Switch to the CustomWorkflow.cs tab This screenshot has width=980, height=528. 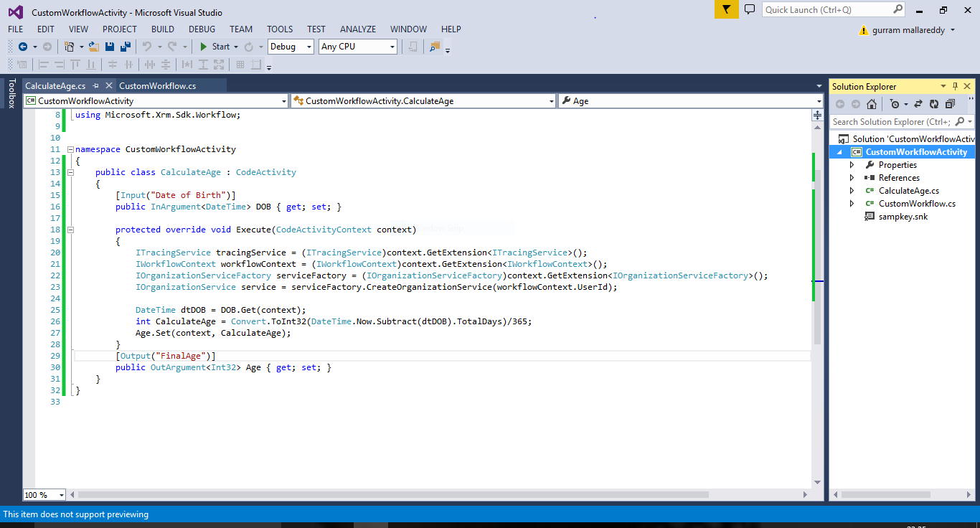click(x=157, y=86)
